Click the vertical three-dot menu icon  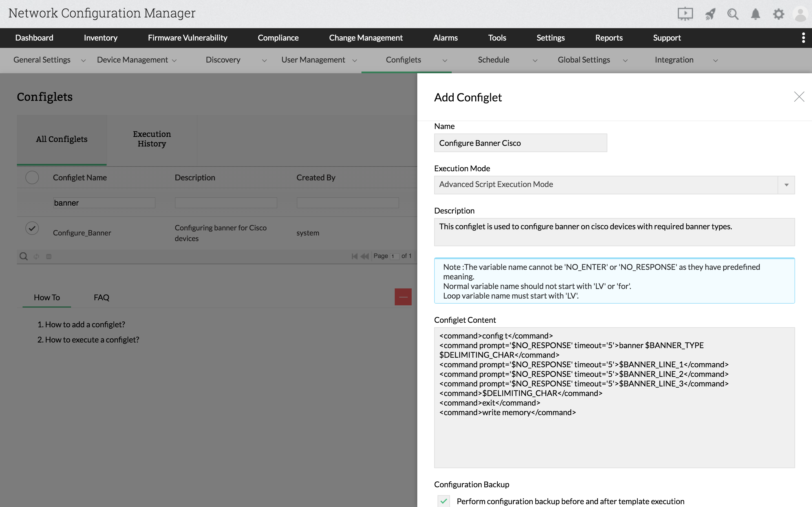coord(803,37)
